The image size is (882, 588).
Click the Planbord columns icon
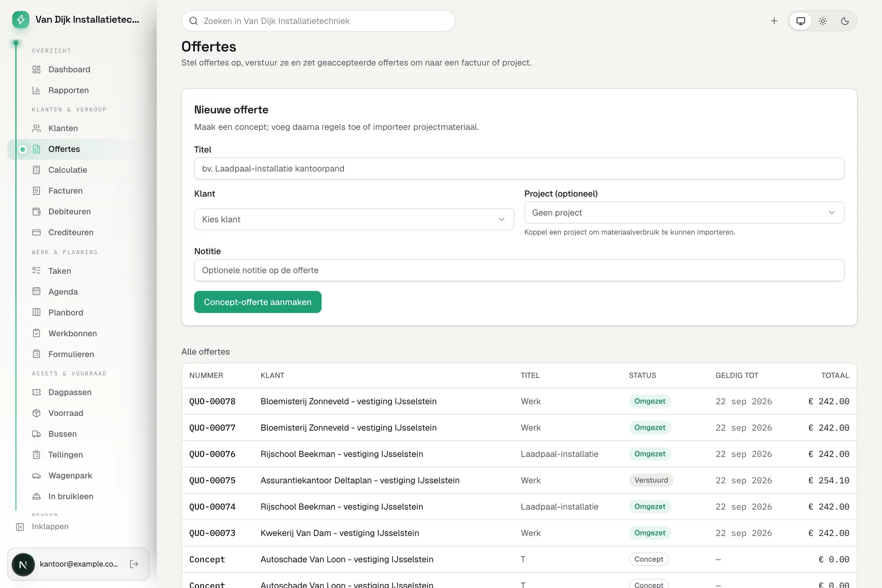tap(36, 312)
